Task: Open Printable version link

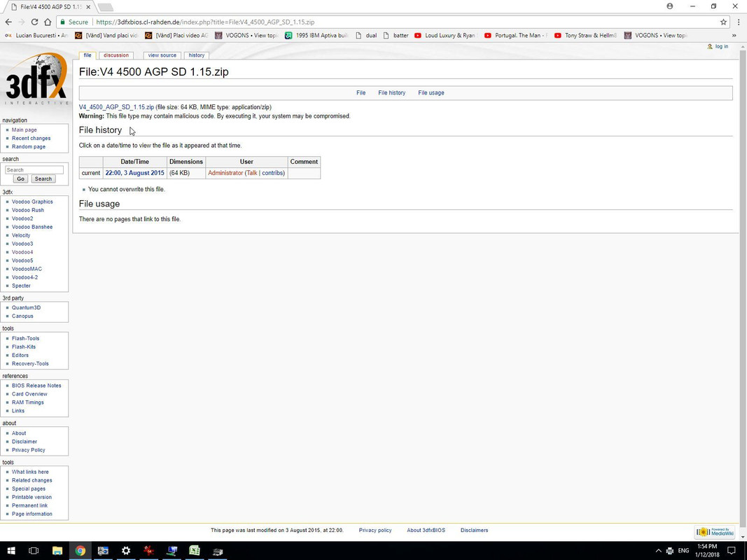Action: click(32, 497)
